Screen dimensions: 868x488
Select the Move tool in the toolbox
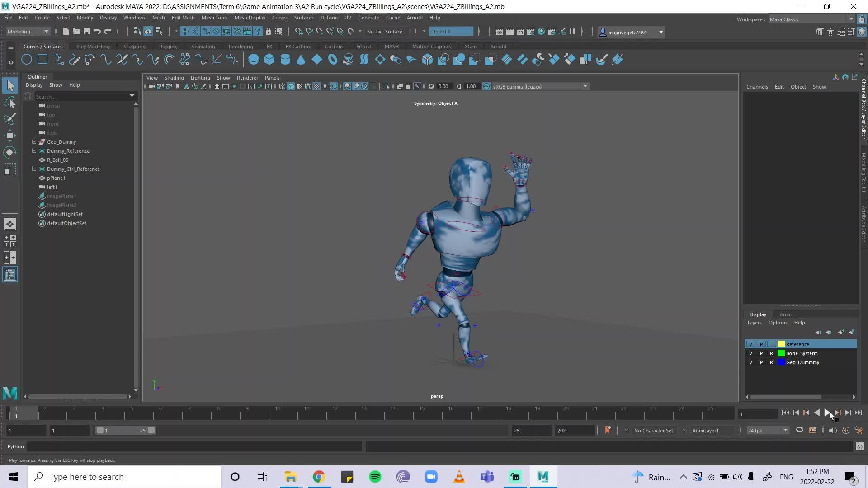point(10,136)
